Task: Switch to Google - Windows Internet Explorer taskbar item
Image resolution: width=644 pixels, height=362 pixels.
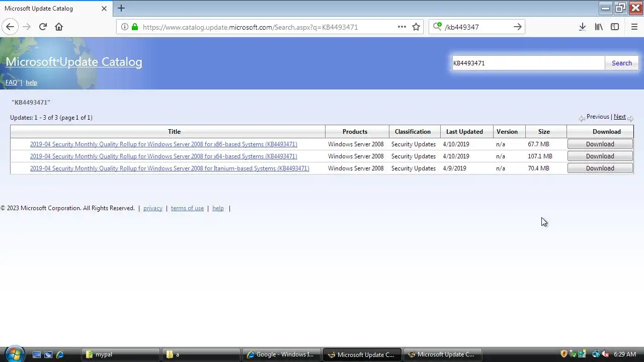Action: click(281, 354)
